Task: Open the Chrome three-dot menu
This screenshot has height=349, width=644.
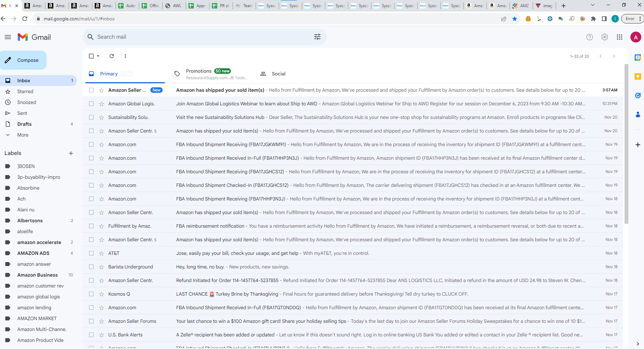Action: click(640, 19)
